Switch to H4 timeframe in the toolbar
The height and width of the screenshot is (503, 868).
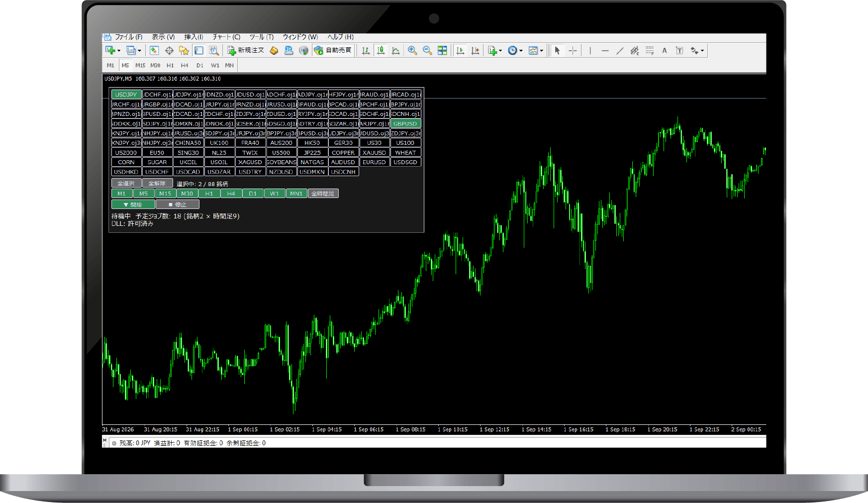tap(185, 65)
